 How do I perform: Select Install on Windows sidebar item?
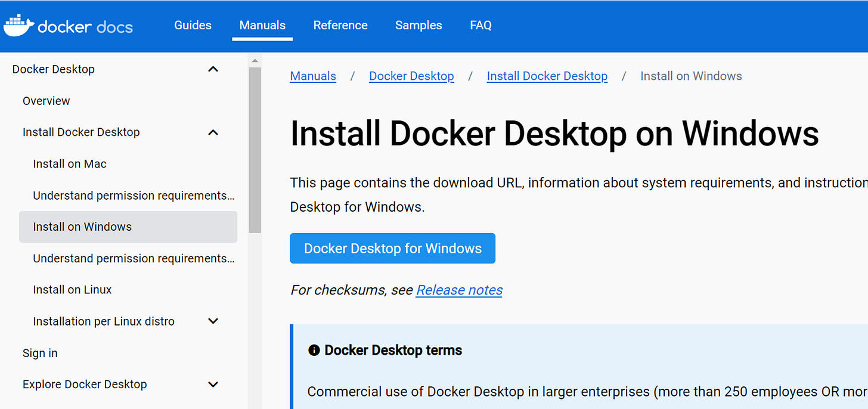(128, 227)
